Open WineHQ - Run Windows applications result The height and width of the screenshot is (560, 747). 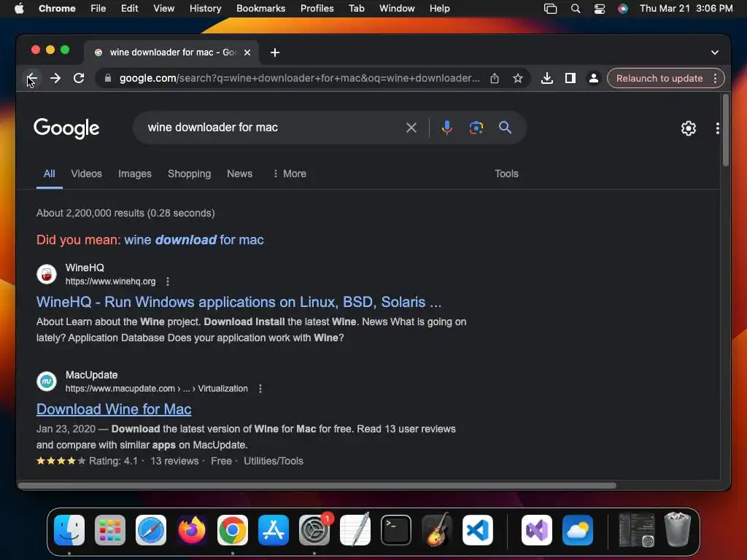click(x=239, y=302)
